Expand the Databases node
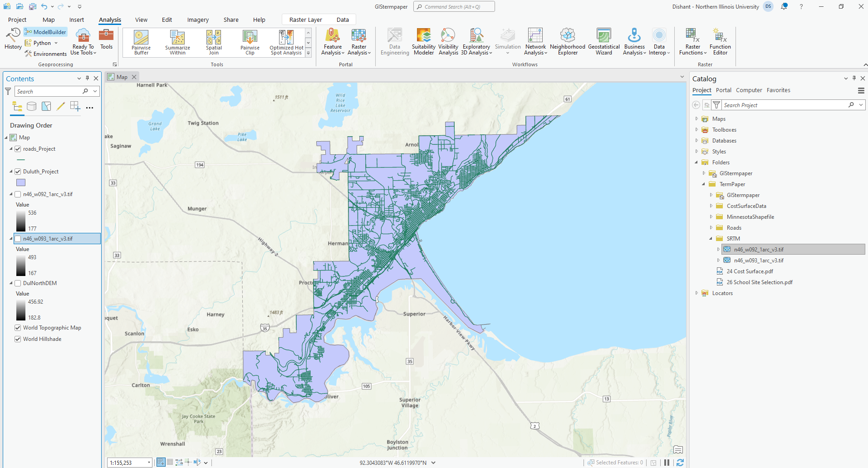This screenshot has height=468, width=868. point(696,141)
